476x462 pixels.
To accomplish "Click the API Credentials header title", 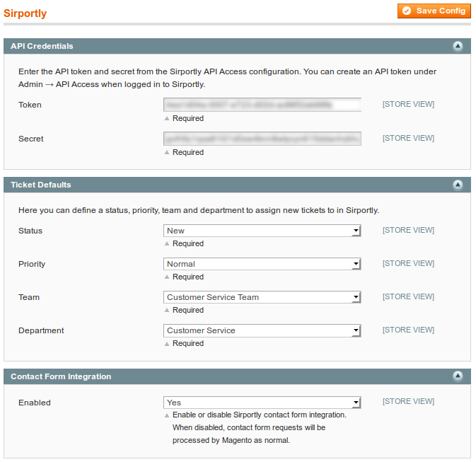I will point(42,46).
